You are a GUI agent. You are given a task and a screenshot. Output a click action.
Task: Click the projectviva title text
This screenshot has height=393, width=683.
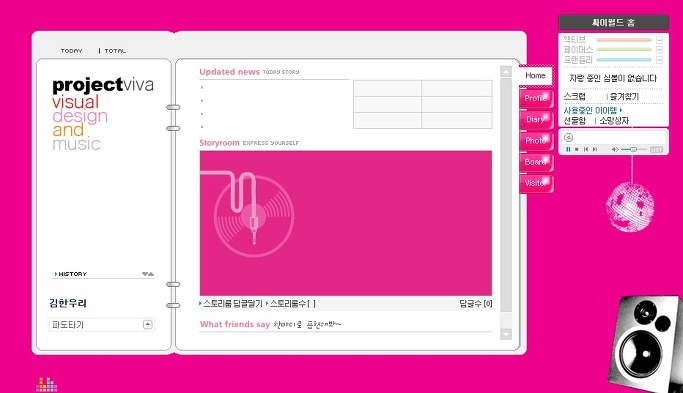[x=103, y=85]
